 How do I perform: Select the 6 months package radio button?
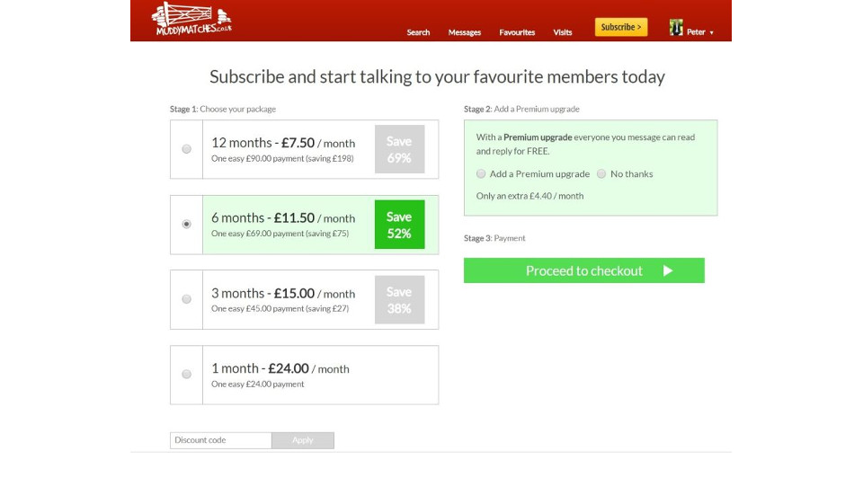tap(187, 225)
